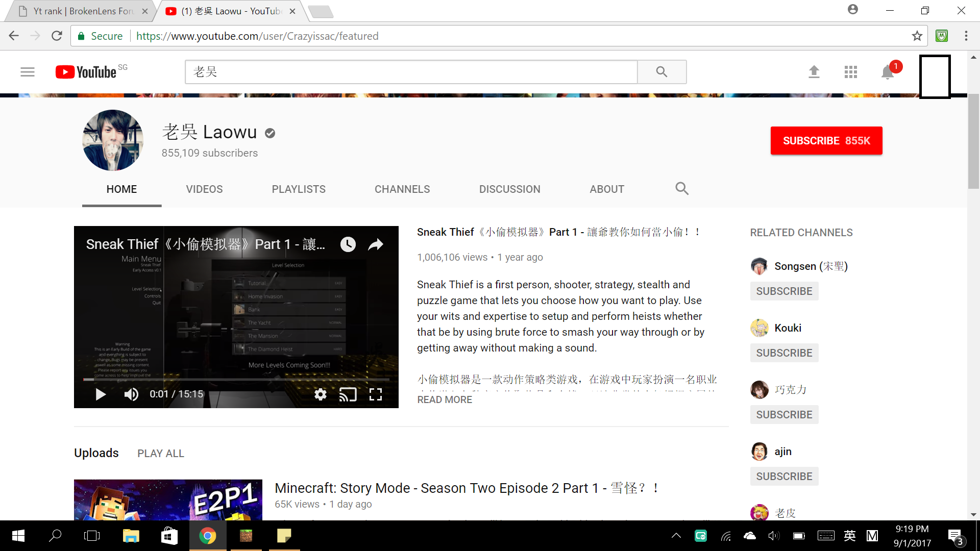Open the Uploads section heading
This screenshot has width=980, height=551.
pyautogui.click(x=96, y=453)
